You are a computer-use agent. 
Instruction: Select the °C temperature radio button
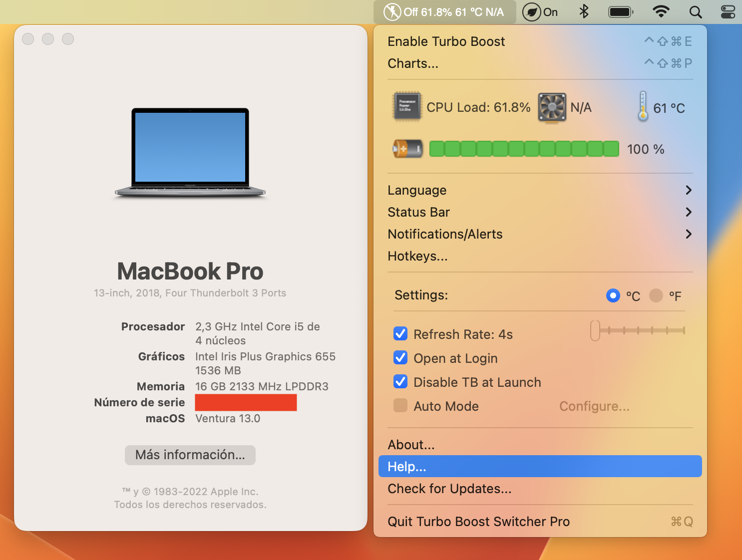coord(613,295)
